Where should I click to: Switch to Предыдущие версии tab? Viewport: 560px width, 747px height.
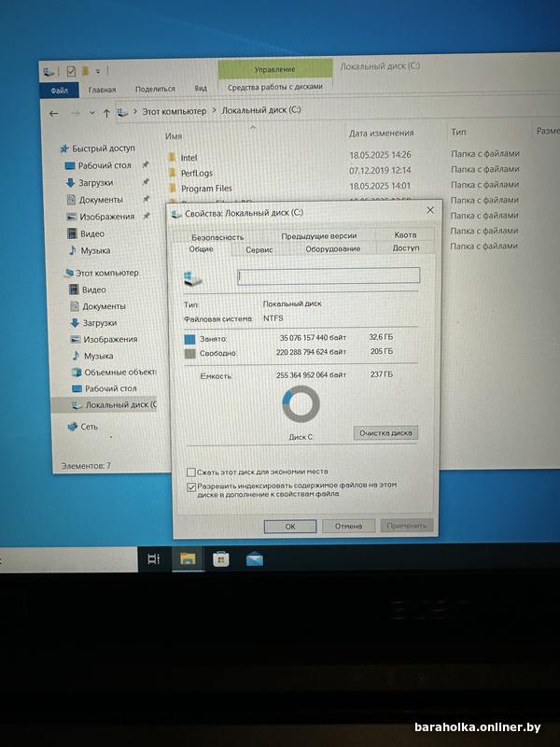click(x=318, y=235)
